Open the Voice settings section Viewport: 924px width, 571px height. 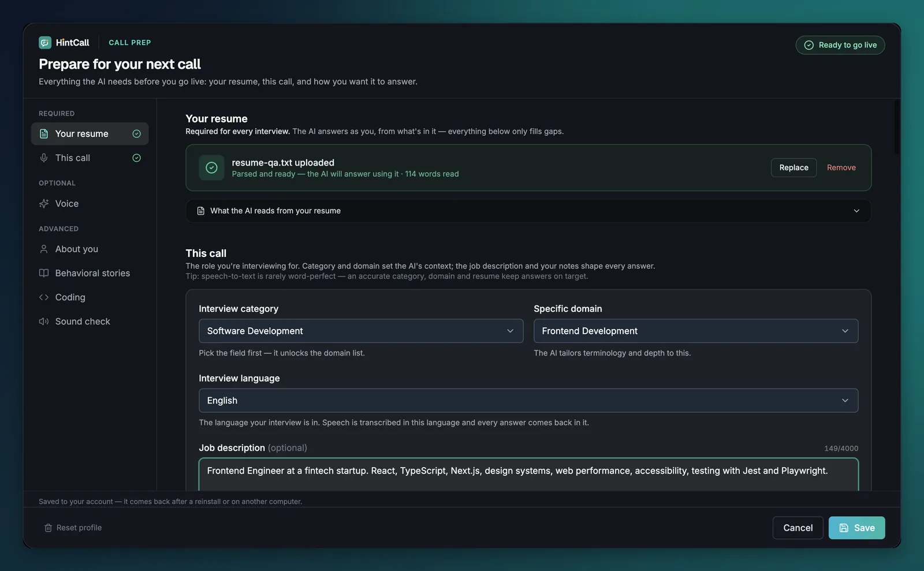tap(90, 204)
